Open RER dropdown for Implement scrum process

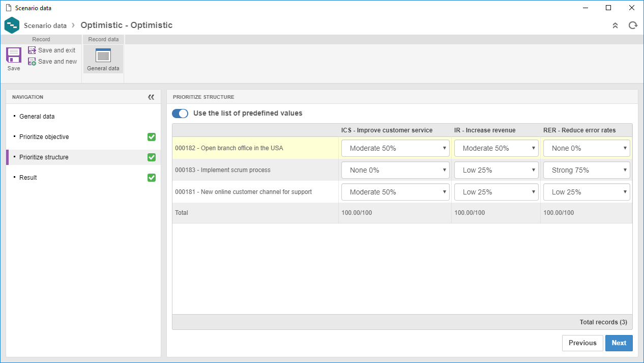(587, 170)
